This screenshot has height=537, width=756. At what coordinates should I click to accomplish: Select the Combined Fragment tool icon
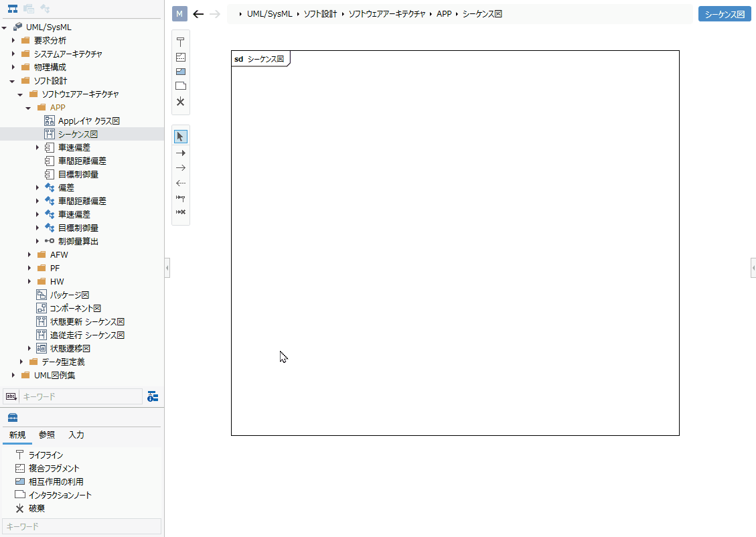(x=180, y=57)
